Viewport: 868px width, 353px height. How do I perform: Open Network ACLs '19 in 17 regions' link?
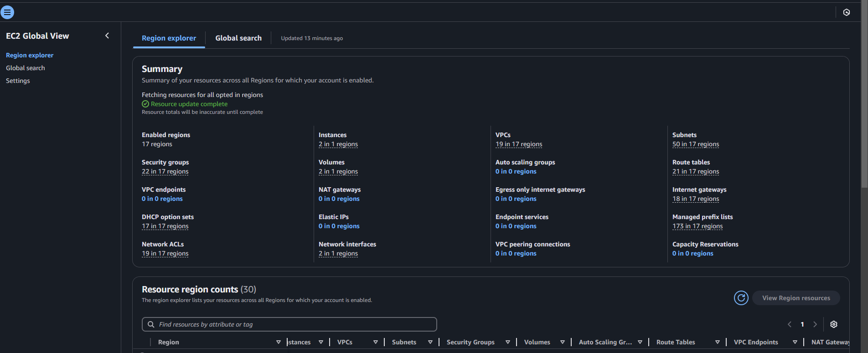click(165, 253)
